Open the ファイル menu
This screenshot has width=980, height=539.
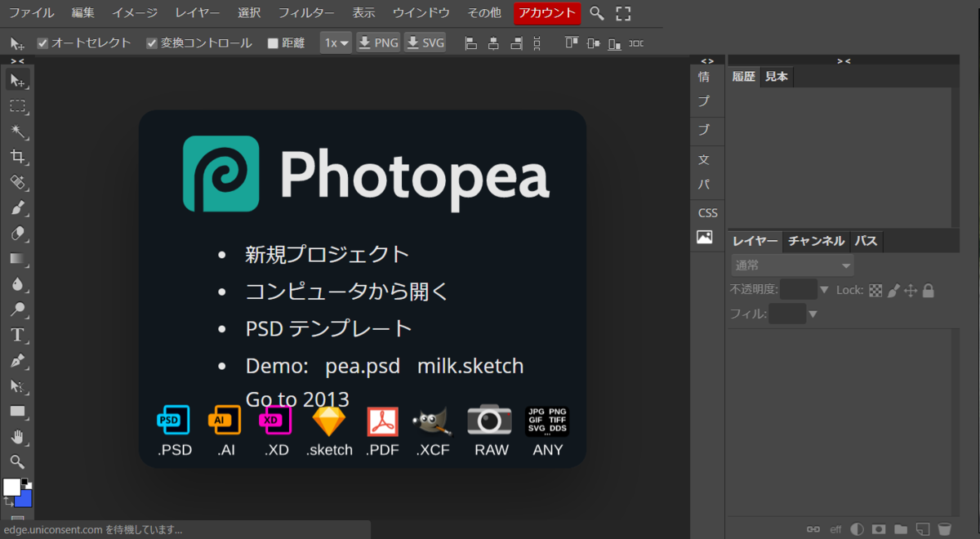coord(31,13)
